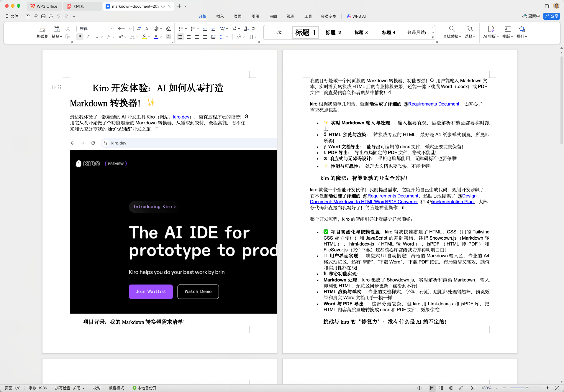Image resolution: width=564 pixels, height=392 pixels.
Task: Open the 视图 ribbon tab
Action: click(x=291, y=16)
